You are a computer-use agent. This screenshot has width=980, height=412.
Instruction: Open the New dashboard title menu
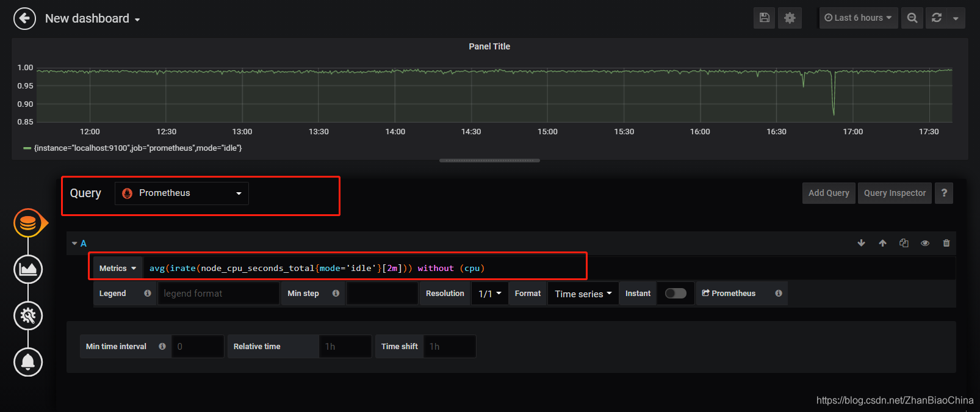coord(93,18)
